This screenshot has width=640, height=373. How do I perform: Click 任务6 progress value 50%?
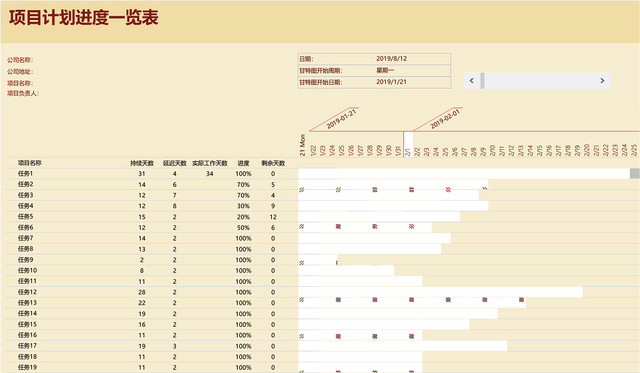point(243,228)
